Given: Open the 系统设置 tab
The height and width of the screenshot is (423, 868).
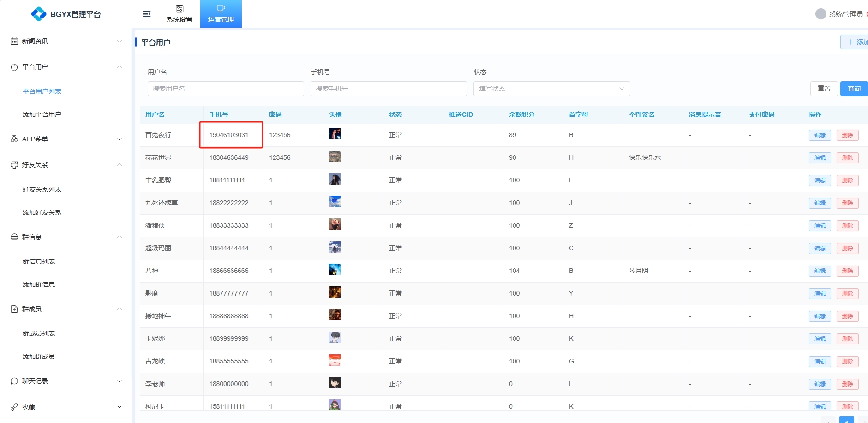Looking at the screenshot, I should tap(180, 14).
